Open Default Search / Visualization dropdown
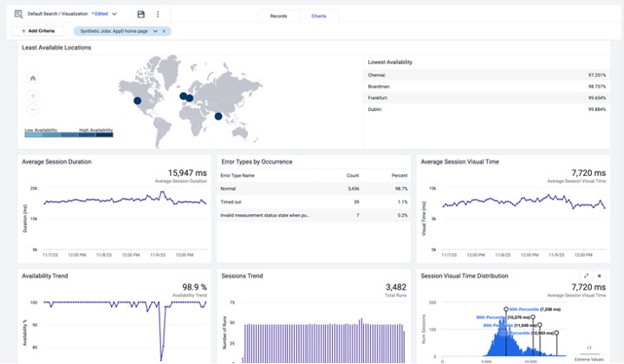624x364 pixels. [x=114, y=14]
